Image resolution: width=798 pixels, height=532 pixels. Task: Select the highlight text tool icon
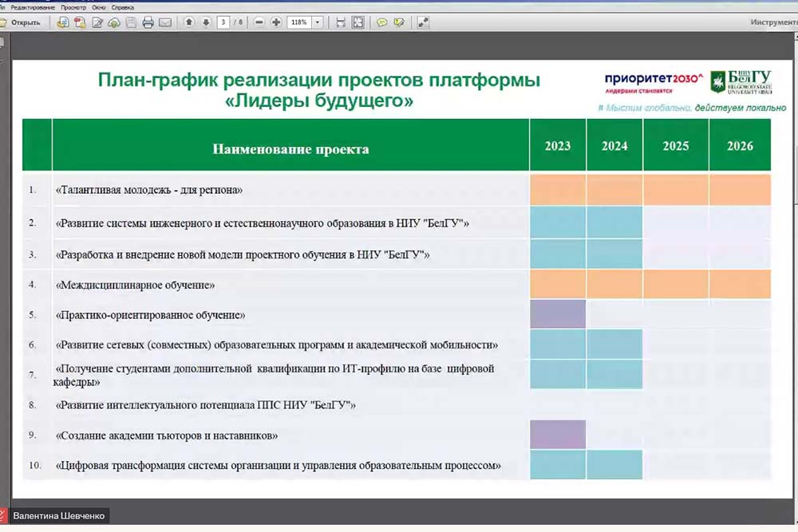[x=398, y=22]
